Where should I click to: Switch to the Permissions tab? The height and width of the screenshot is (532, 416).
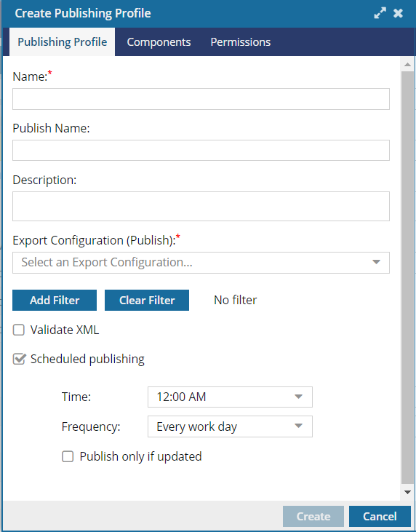click(x=241, y=42)
